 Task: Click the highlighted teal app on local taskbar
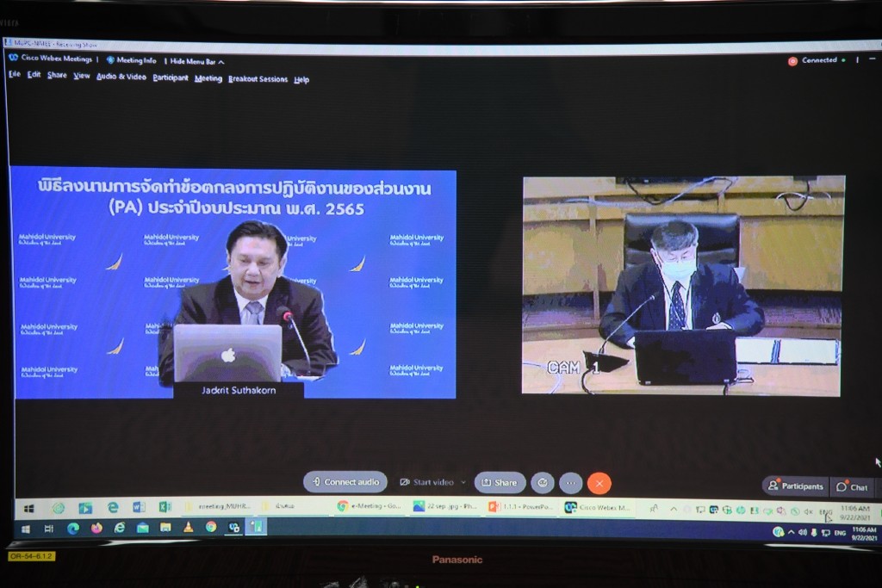[257, 527]
